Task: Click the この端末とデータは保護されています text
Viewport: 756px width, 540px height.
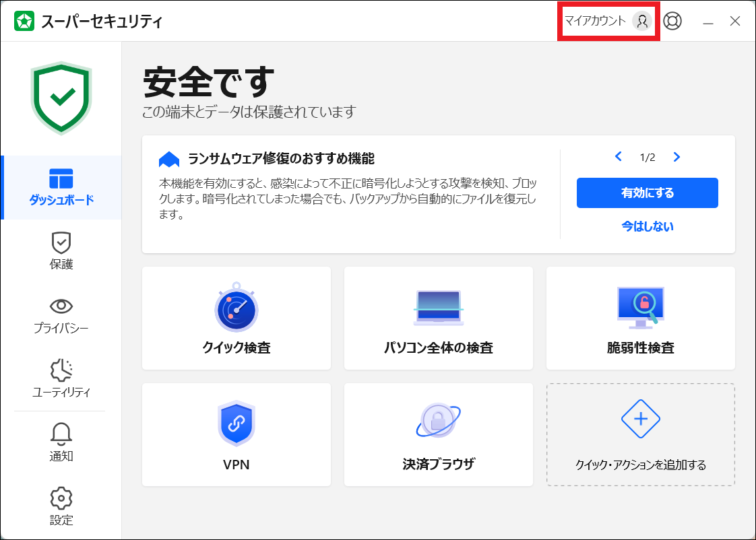Action: click(x=249, y=112)
